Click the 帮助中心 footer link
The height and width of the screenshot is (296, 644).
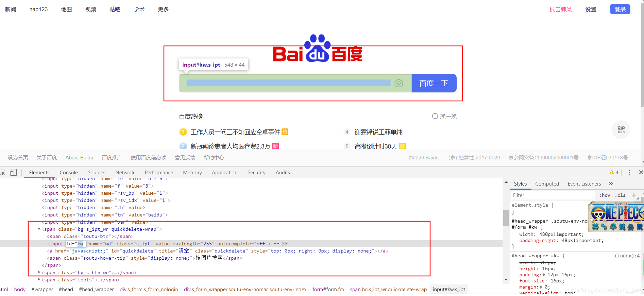point(214,158)
